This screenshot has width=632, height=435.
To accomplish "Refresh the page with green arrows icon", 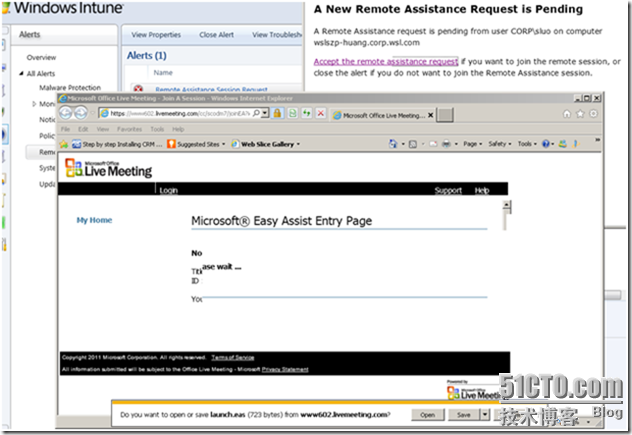I will click(307, 113).
